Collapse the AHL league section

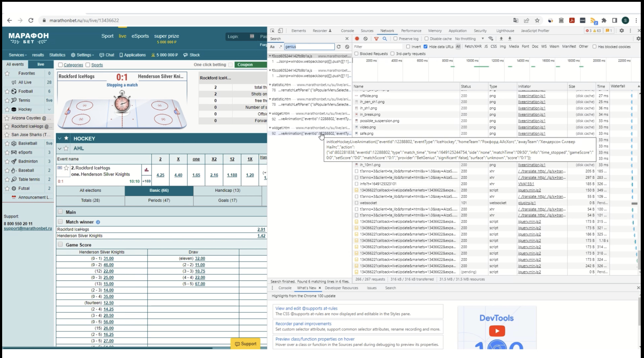(60, 148)
